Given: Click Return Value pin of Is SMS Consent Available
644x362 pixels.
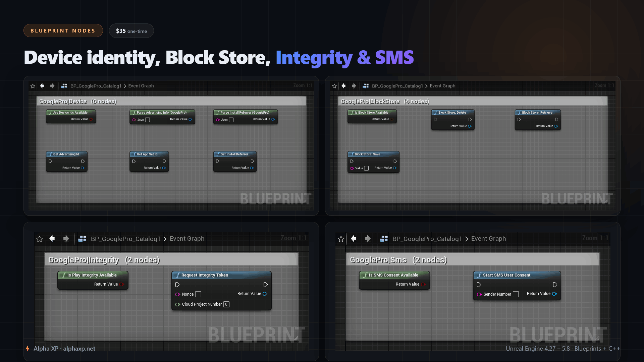Looking at the screenshot, I should click(423, 284).
